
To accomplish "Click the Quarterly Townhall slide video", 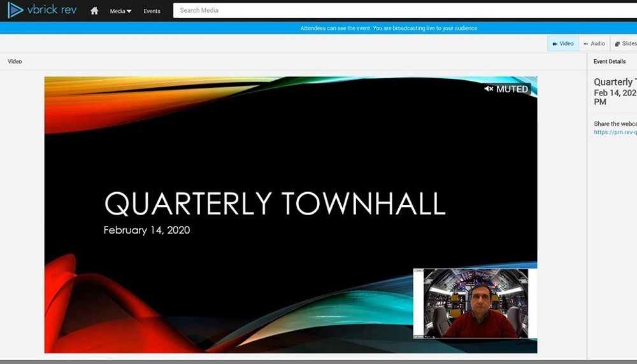I will 291,214.
